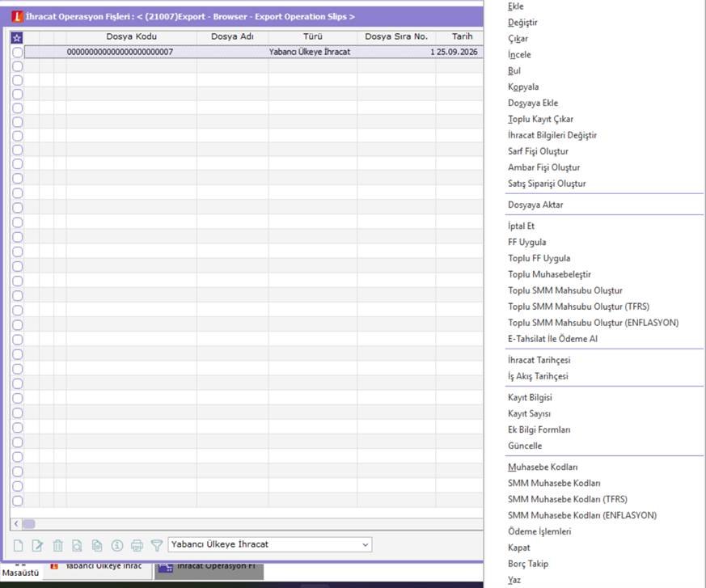
Task: Click the trash delete icon
Action: point(57,546)
